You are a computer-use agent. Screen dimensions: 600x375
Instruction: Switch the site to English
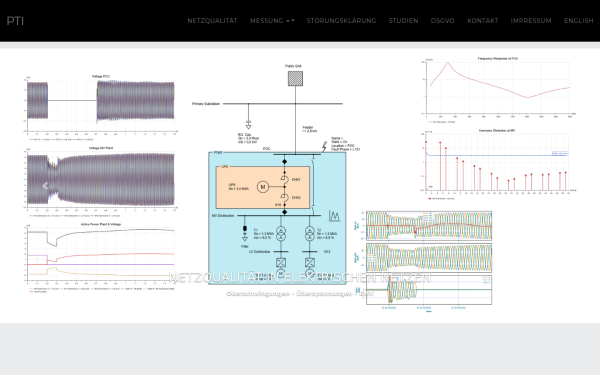click(579, 21)
